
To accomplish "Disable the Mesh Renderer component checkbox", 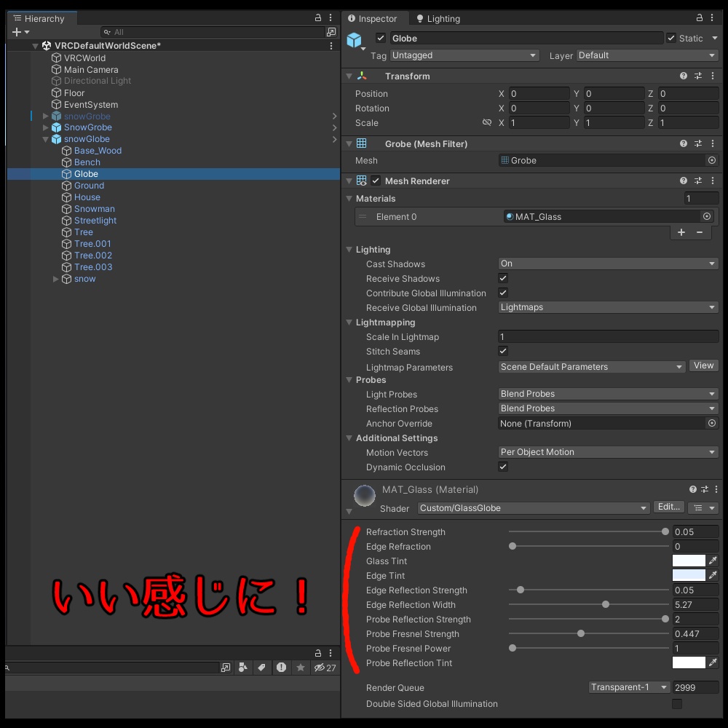I will tap(376, 181).
